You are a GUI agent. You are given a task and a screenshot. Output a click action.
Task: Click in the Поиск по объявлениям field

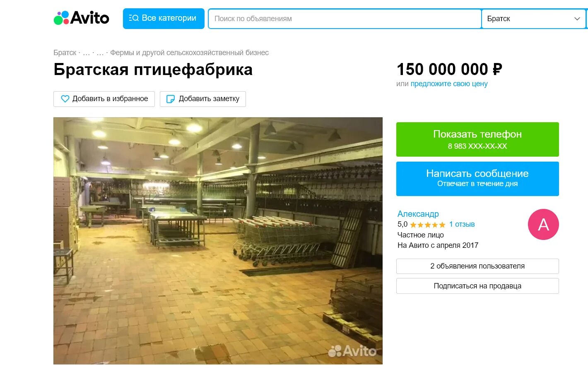[345, 19]
